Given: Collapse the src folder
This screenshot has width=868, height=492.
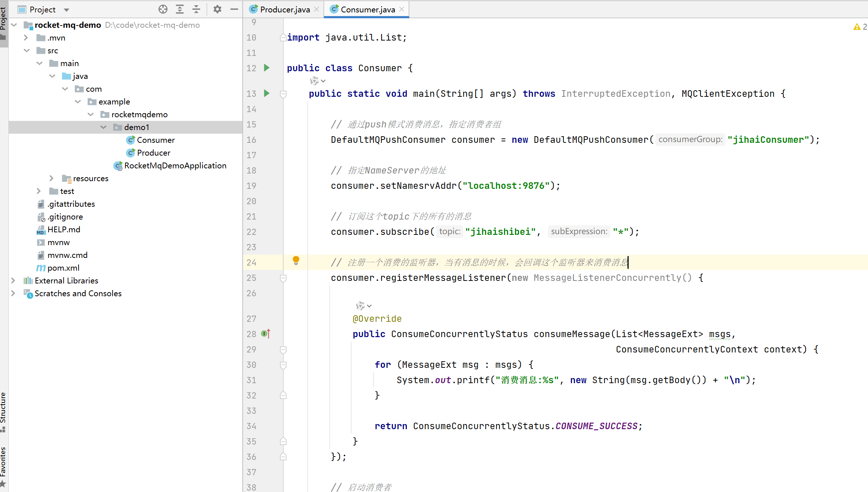Looking at the screenshot, I should [x=27, y=50].
